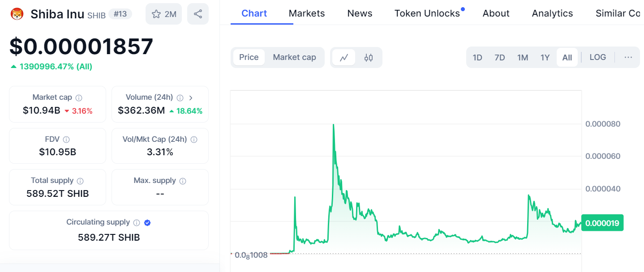Viewport: 644px width, 272px height.
Task: Click the SHIB ticker symbol text
Action: [x=96, y=16]
